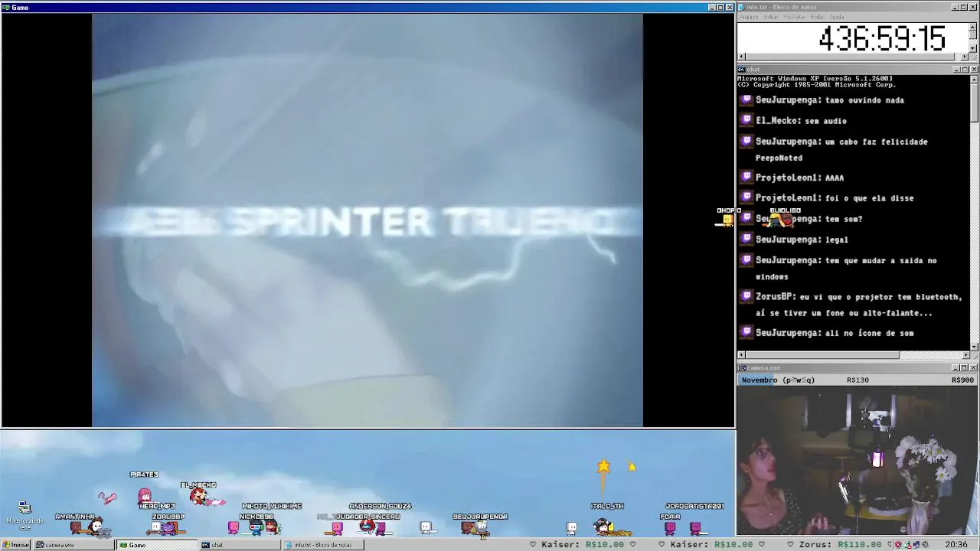
Task: Click the 436:59:15 timer text
Action: [881, 38]
